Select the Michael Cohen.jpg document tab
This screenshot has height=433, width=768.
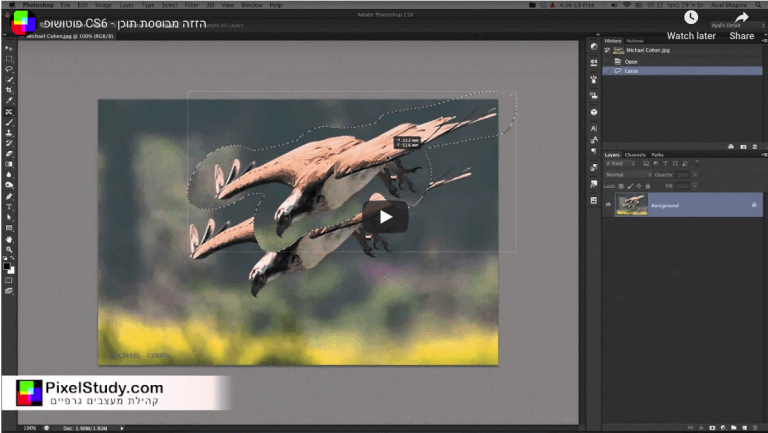tap(70, 36)
